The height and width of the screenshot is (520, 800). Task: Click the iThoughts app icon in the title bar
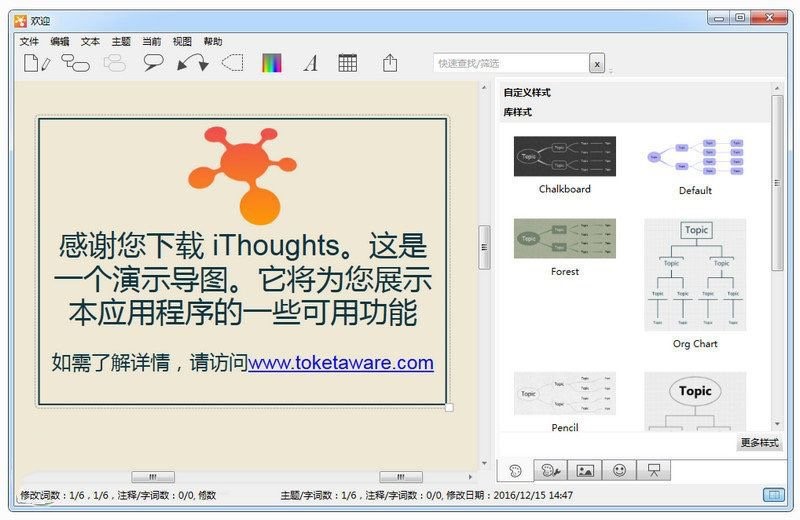pos(20,21)
